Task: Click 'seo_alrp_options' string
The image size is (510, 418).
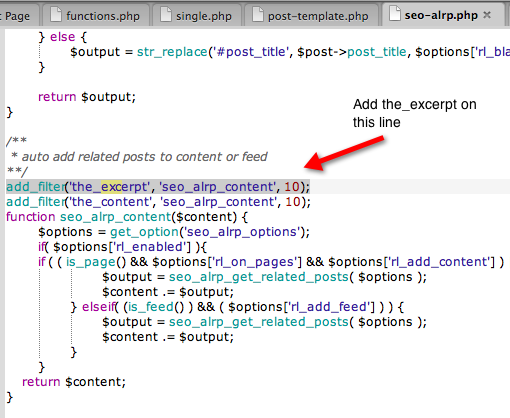Action: point(241,232)
